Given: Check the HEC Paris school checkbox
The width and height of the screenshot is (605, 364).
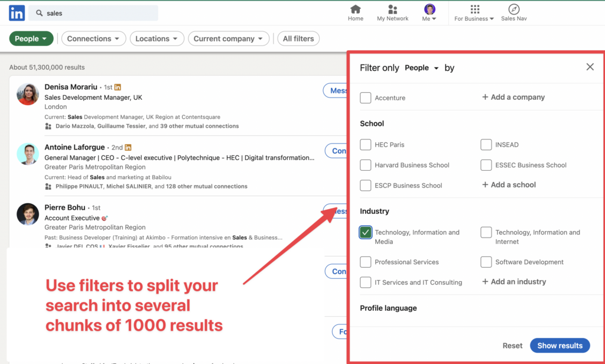Looking at the screenshot, I should tap(365, 145).
